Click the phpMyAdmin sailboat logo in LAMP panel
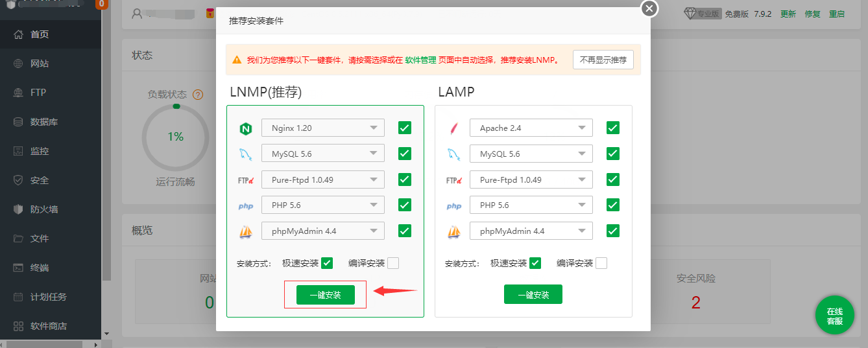 coord(453,231)
